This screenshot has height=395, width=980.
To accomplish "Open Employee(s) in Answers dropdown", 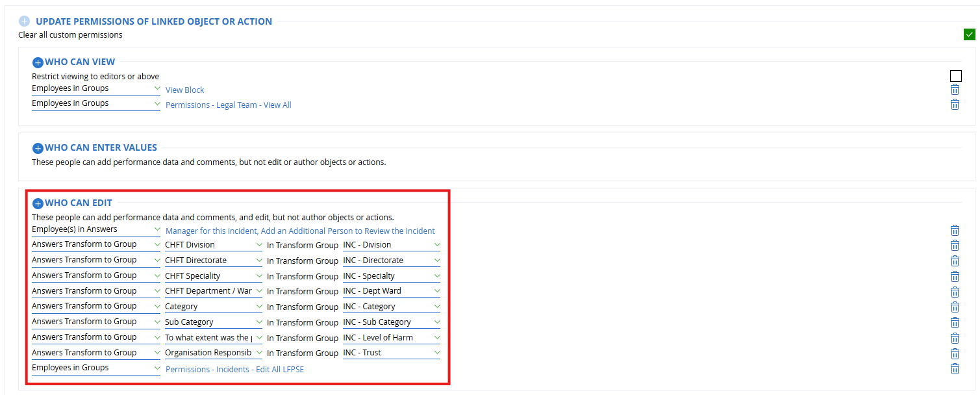I will tap(96, 229).
